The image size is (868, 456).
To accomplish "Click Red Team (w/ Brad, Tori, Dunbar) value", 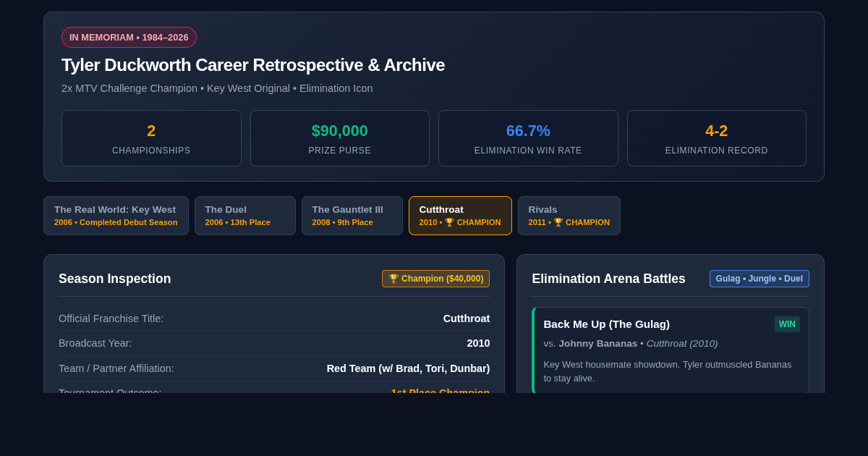I will pyautogui.click(x=408, y=368).
